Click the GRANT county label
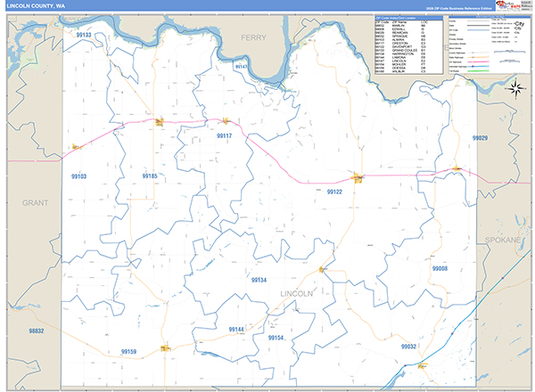The height and width of the screenshot is (392, 535). click(35, 202)
